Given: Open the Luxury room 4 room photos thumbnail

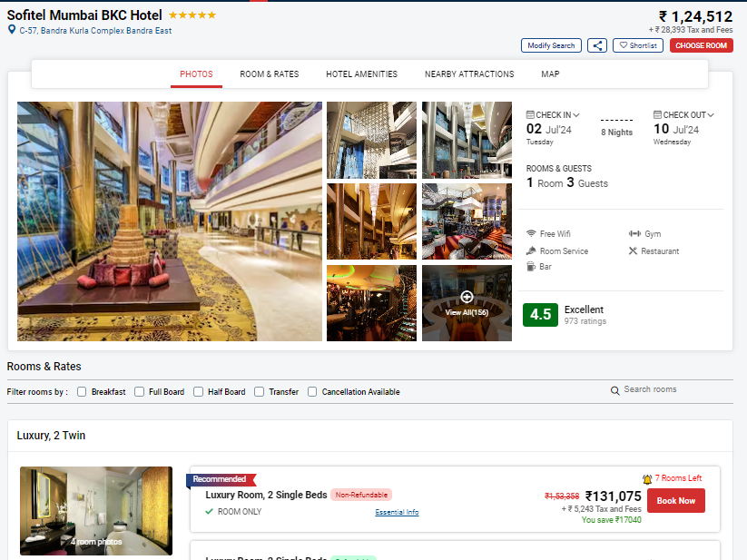Looking at the screenshot, I should (96, 510).
